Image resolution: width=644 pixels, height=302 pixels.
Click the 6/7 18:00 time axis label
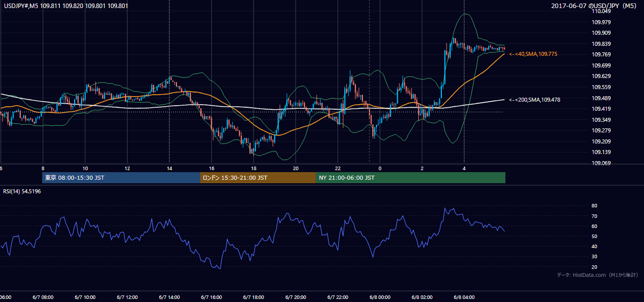point(253,297)
